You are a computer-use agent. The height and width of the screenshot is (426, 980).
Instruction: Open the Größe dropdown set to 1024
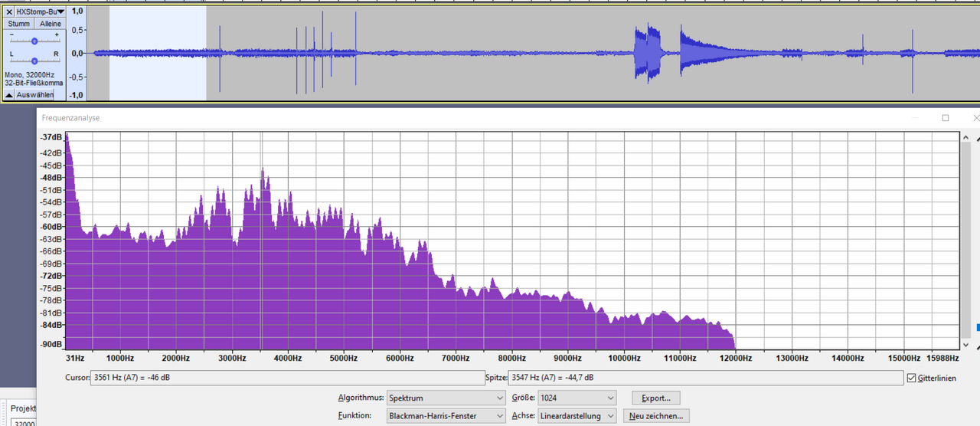coord(577,398)
